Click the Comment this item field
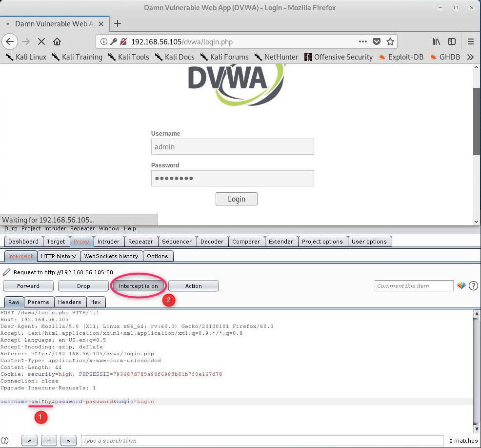481x448 pixels. [414, 285]
